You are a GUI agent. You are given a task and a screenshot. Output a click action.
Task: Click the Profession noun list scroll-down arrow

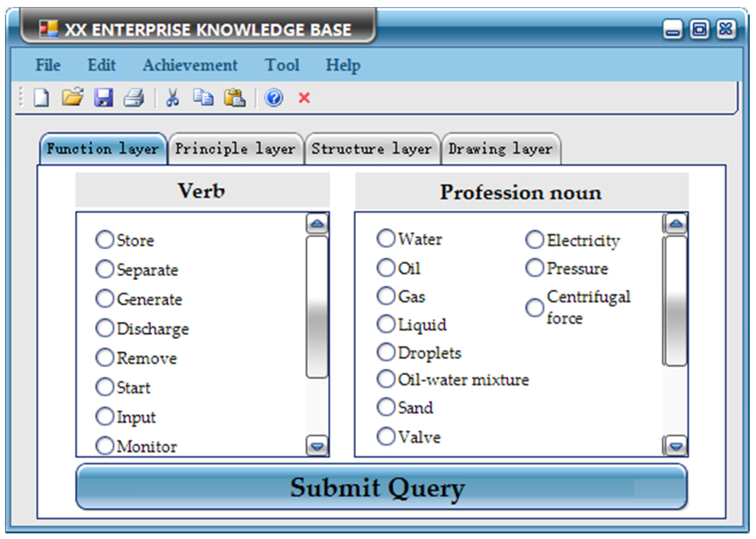pos(676,446)
